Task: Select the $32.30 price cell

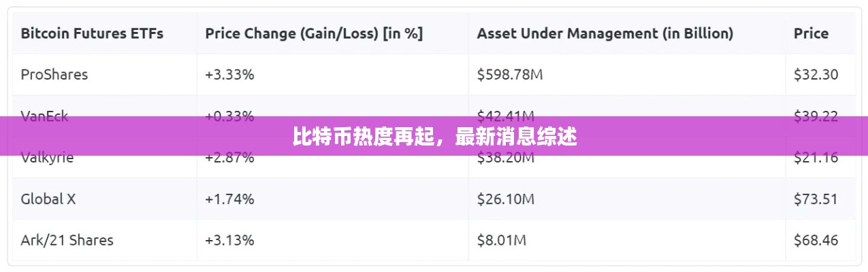Action: point(816,75)
